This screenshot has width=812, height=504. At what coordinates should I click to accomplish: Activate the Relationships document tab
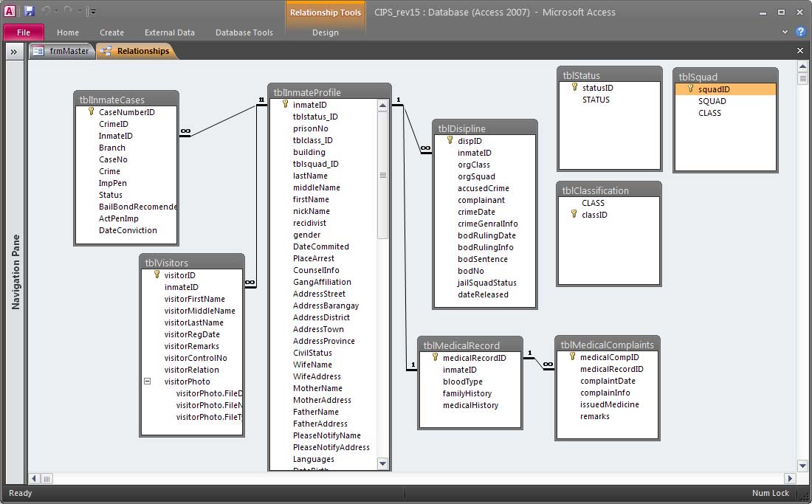point(137,51)
